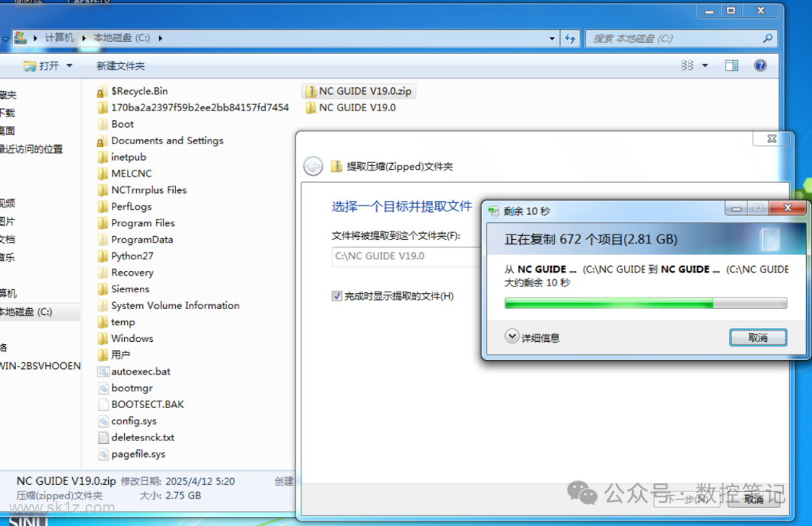Select the NCTrnrplus Files folder icon

click(102, 191)
